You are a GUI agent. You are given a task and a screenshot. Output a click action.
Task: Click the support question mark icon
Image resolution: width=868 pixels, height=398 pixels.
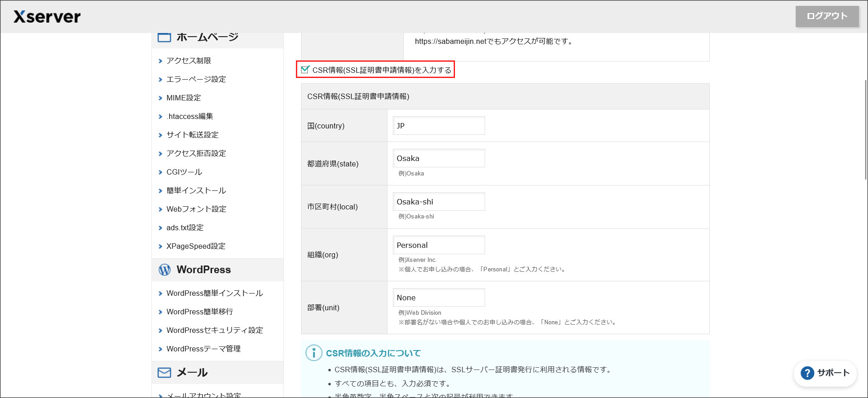(x=807, y=373)
